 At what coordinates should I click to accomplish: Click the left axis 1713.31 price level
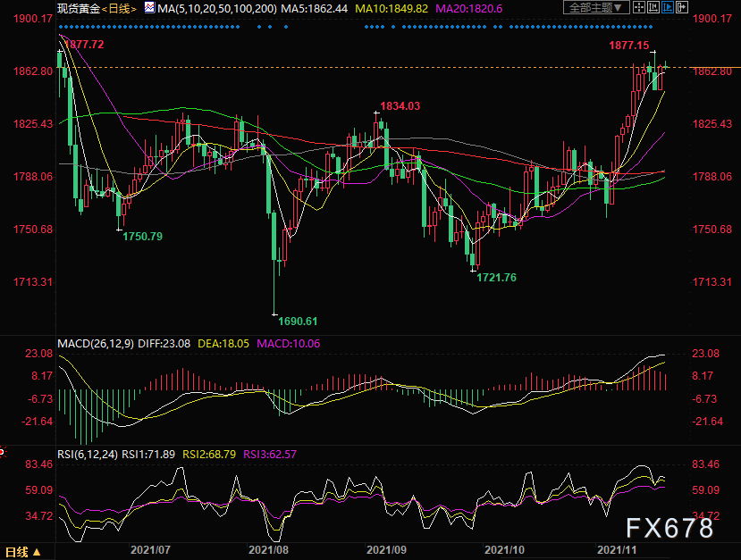click(33, 281)
